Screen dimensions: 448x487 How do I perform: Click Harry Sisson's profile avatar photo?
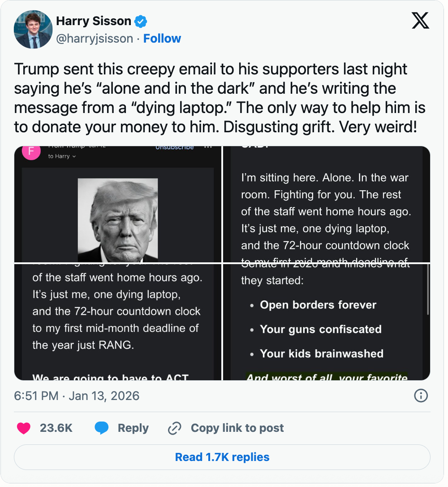(34, 30)
